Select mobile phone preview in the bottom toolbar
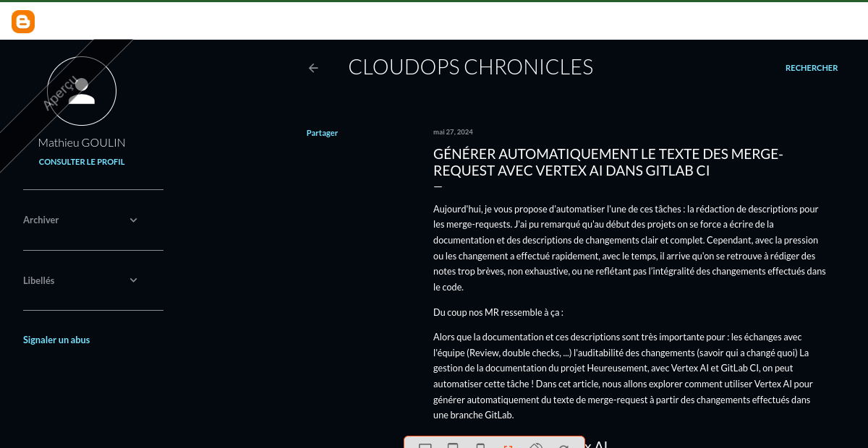Screen dimensions: 868x448 (x=480, y=445)
